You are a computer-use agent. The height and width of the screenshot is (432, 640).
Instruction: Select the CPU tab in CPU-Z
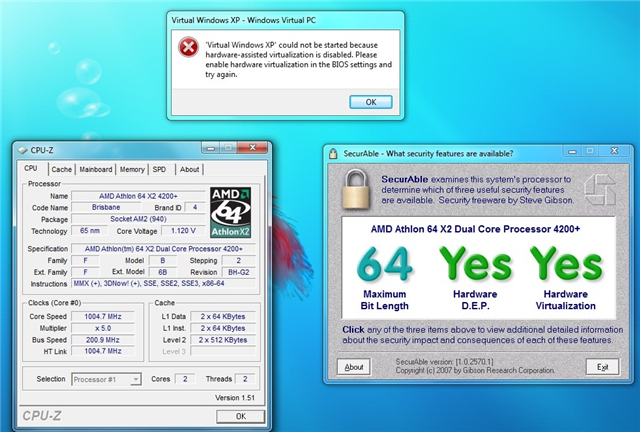pyautogui.click(x=31, y=168)
